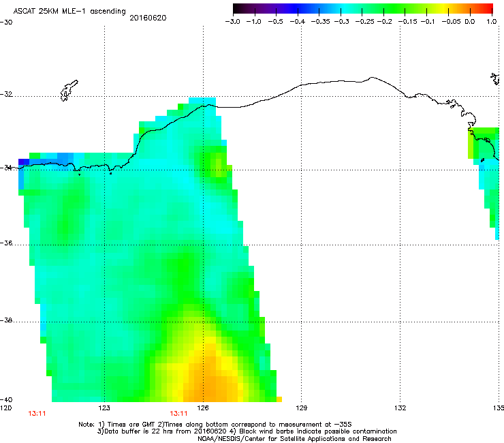Select the -0.5 color scale label
The image size is (504, 443).
pos(275,22)
